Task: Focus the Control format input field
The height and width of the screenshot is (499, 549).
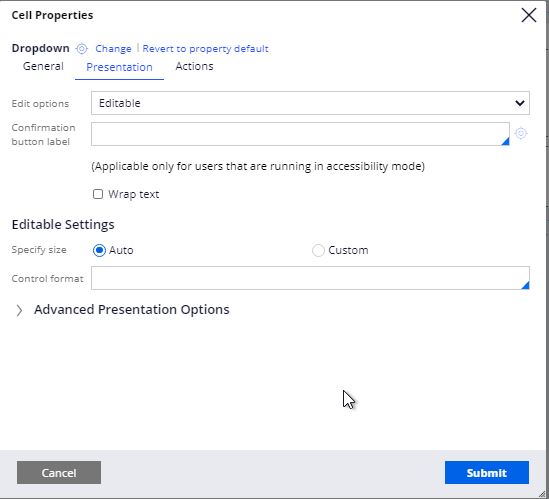Action: [x=310, y=278]
